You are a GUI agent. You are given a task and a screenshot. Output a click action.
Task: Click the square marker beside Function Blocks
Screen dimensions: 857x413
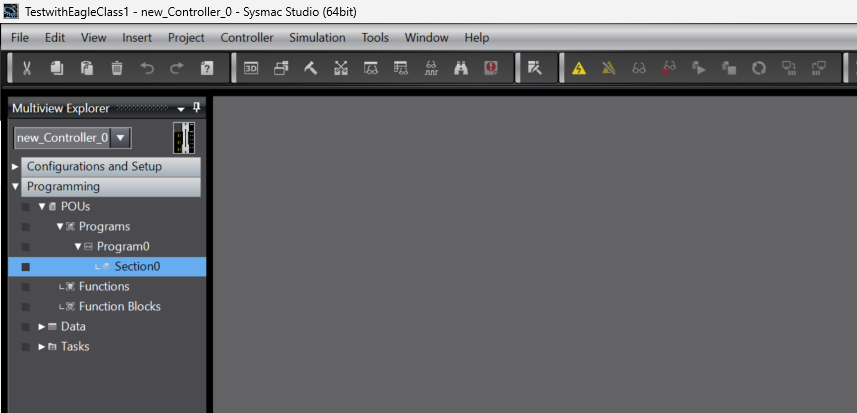pyautogui.click(x=26, y=307)
